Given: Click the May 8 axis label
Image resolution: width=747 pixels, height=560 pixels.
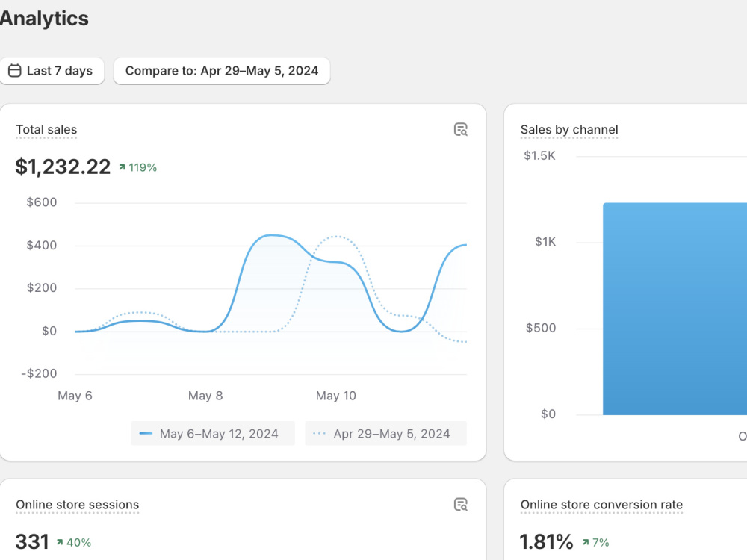Looking at the screenshot, I should tap(205, 396).
